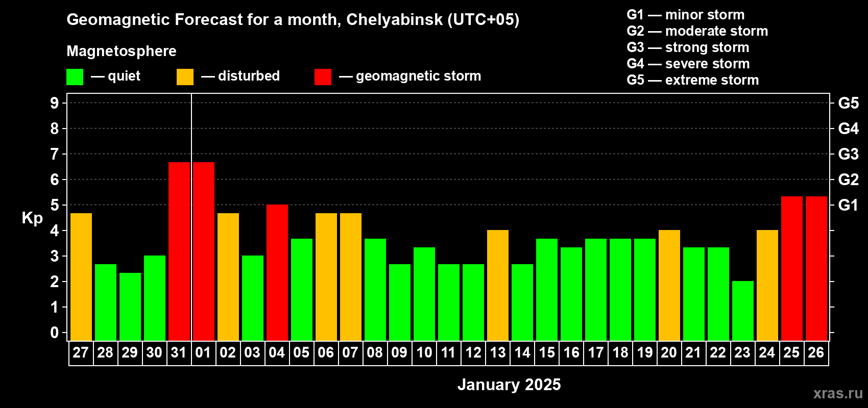Click the G2 label on right axis
Image resolution: width=868 pixels, height=408 pixels.
[849, 180]
